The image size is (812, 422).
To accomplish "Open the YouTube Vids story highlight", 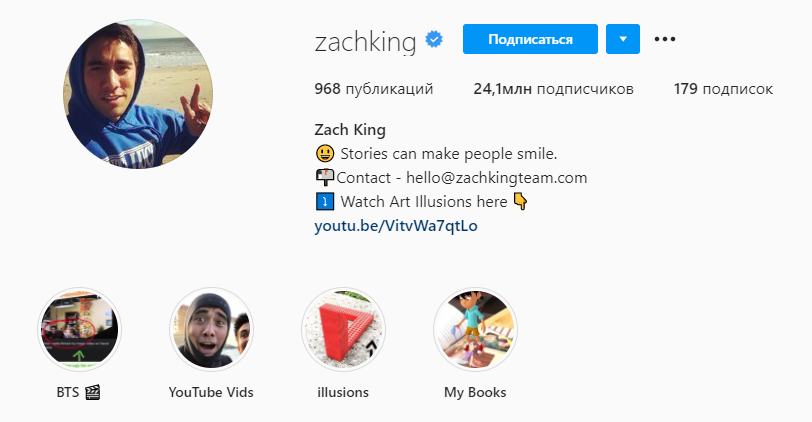I will click(x=211, y=329).
